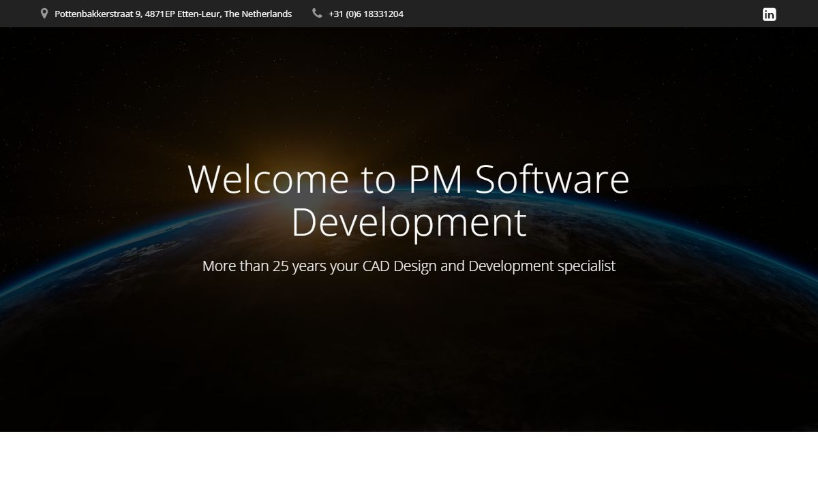Click the word "your" in the tagline
Viewport: 818px width, 504px height.
tap(344, 266)
